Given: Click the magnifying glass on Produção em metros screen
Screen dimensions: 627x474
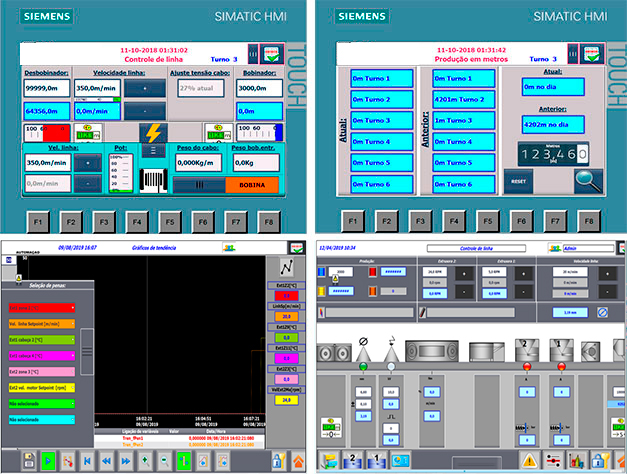Looking at the screenshot, I should point(588,181).
